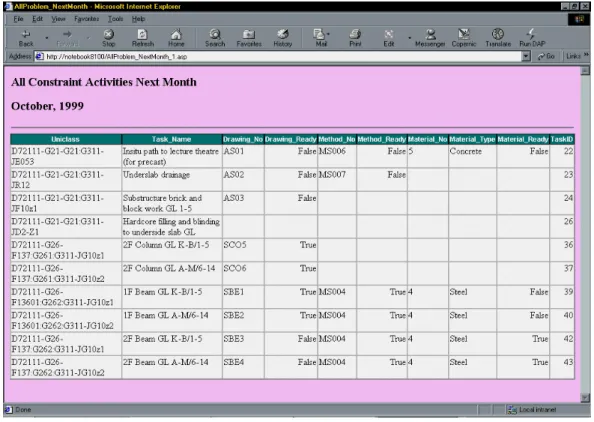Launch the Messenger toolbar icon
The width and height of the screenshot is (594, 422).
pos(430,38)
